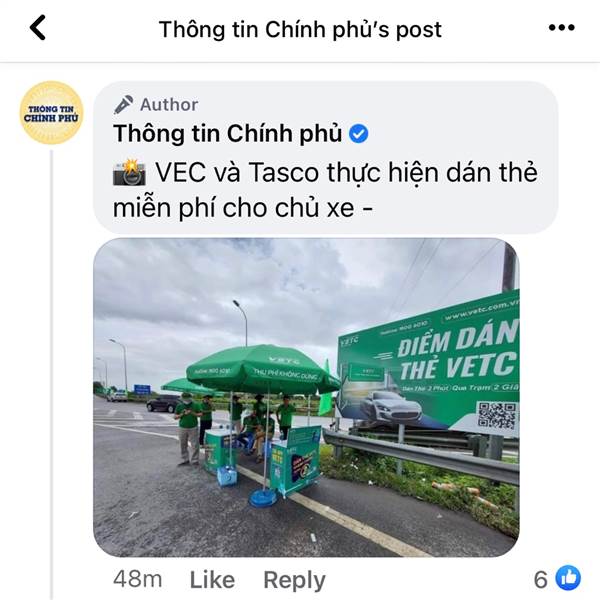The height and width of the screenshot is (600, 600).
Task: Tap the vertical reply thread line
Action: pyautogui.click(x=51, y=375)
